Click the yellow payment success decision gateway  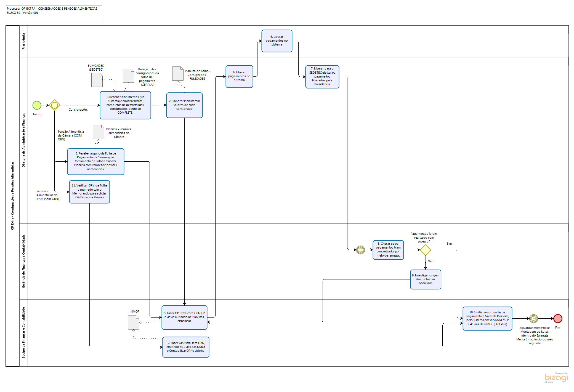click(x=426, y=250)
